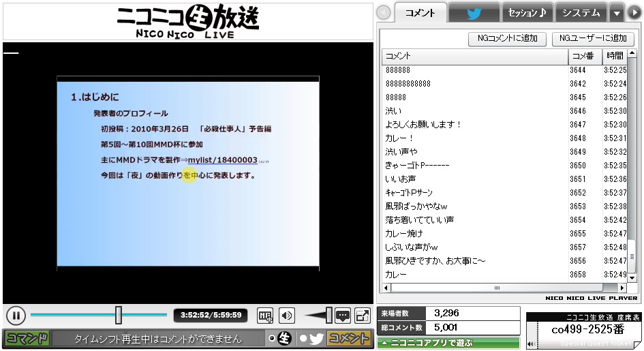Screen dimensions: 644x351
Task: Select comment row 渋い声や
Action: [504, 152]
